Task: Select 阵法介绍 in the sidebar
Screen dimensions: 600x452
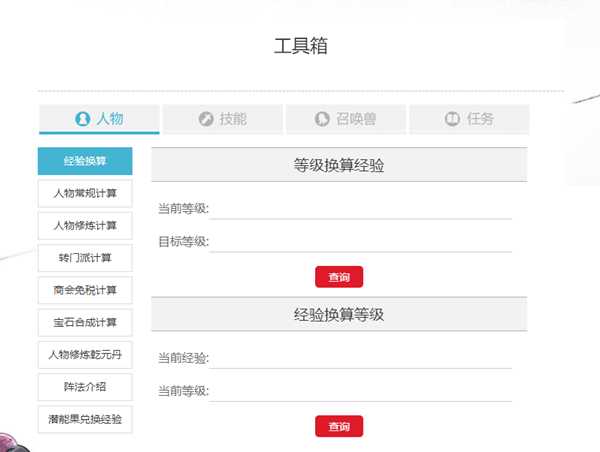Action: coord(85,387)
